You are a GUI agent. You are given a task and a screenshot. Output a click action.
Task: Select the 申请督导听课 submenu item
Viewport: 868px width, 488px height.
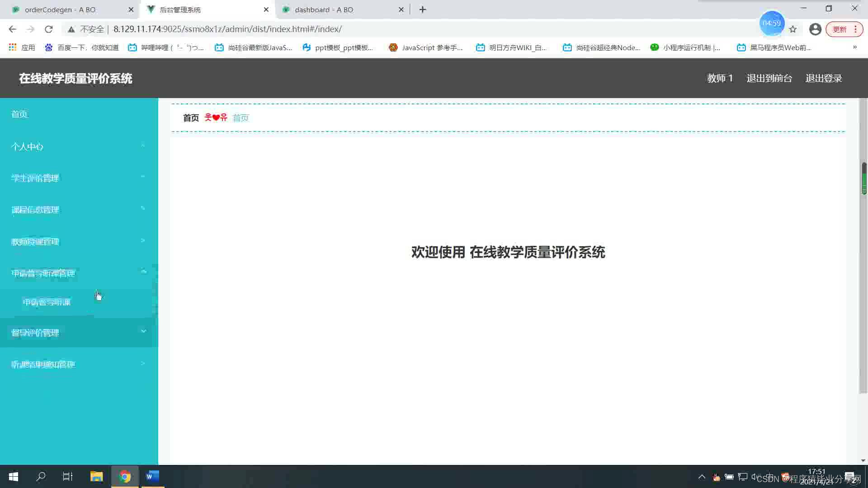point(47,302)
